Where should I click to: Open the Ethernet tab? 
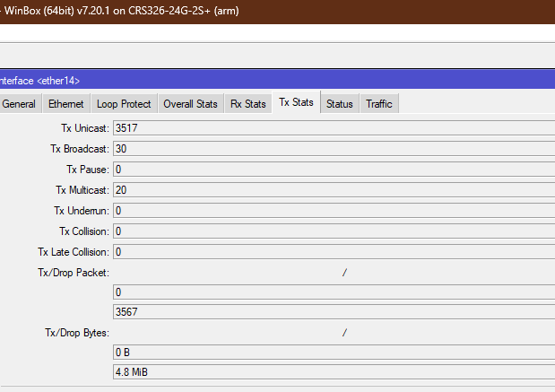[x=66, y=104]
